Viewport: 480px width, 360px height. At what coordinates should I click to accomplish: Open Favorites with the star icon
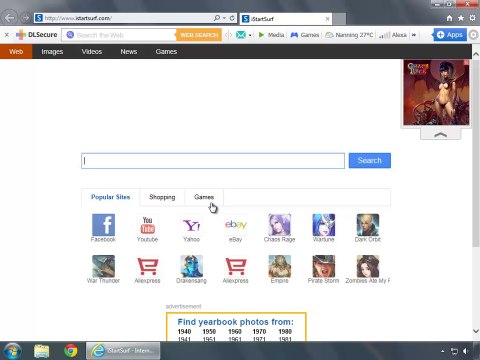(x=461, y=18)
